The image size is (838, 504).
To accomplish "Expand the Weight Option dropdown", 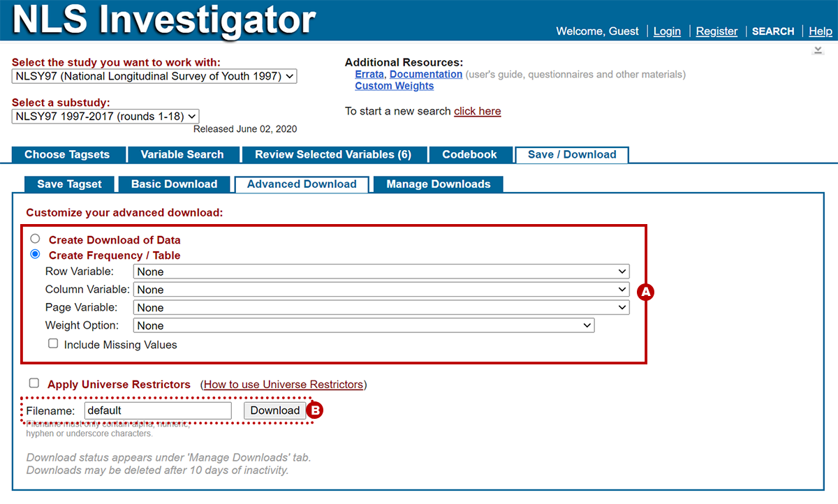I will (364, 326).
